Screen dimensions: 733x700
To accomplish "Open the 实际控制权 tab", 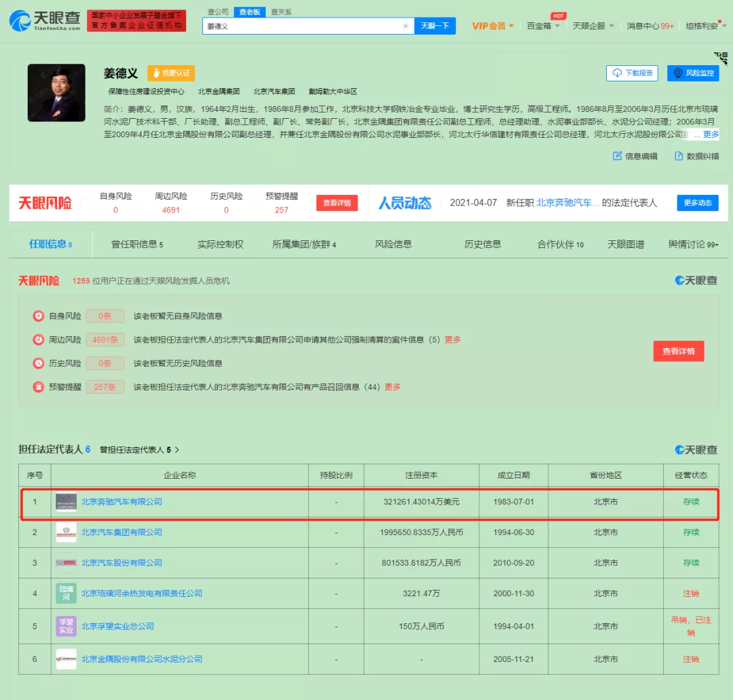I will click(221, 244).
